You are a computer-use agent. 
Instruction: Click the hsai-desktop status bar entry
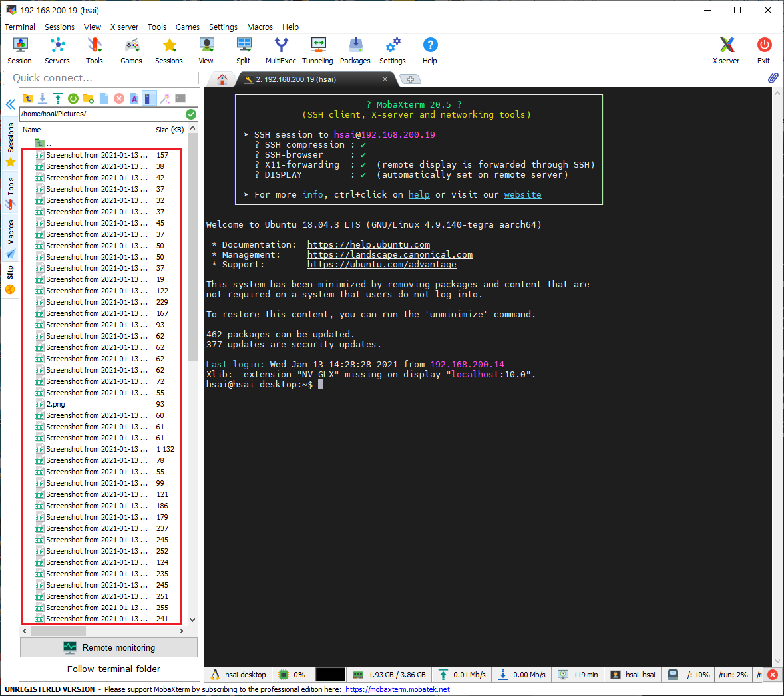(x=238, y=675)
